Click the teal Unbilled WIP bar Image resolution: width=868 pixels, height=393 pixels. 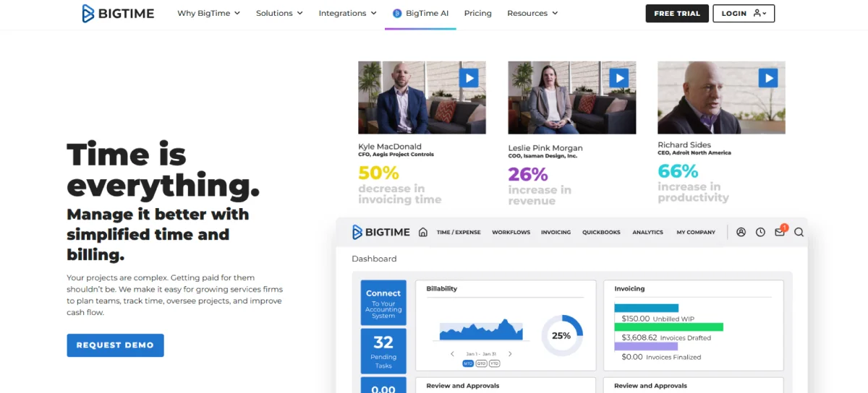647,308
